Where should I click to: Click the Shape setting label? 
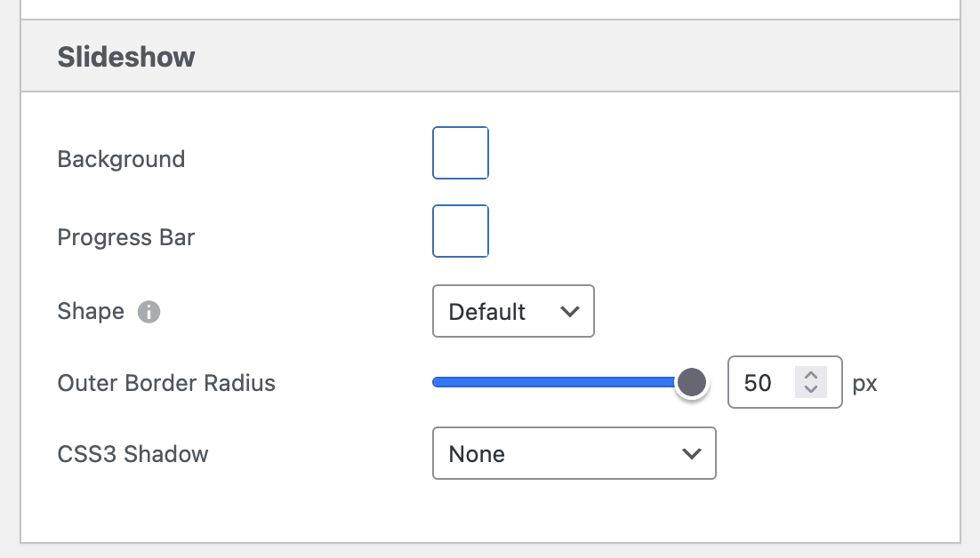[x=90, y=311]
